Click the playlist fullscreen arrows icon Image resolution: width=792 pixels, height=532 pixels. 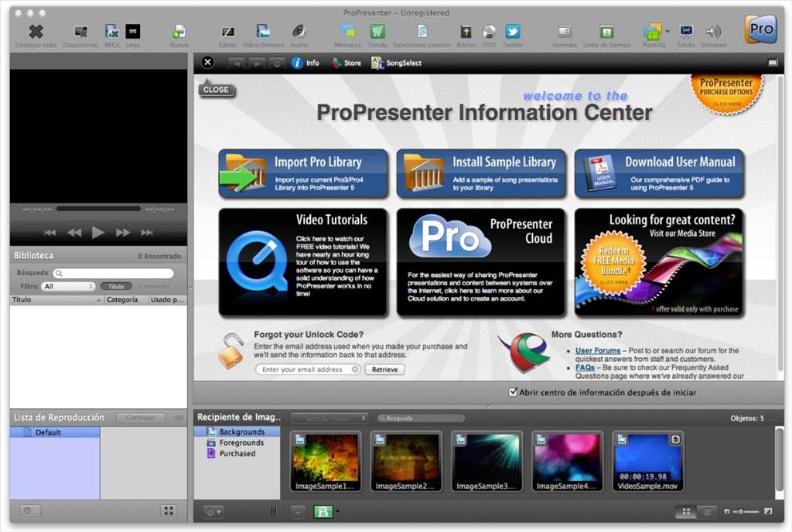(169, 511)
